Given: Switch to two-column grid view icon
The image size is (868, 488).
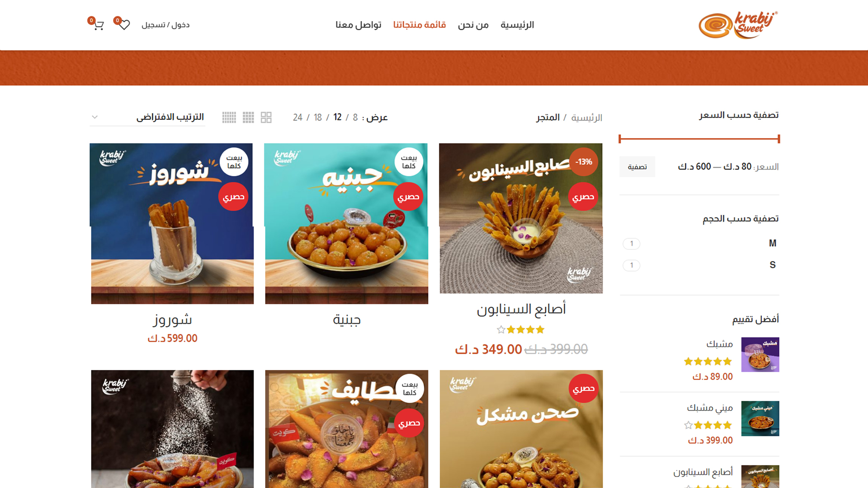Looking at the screenshot, I should (266, 117).
